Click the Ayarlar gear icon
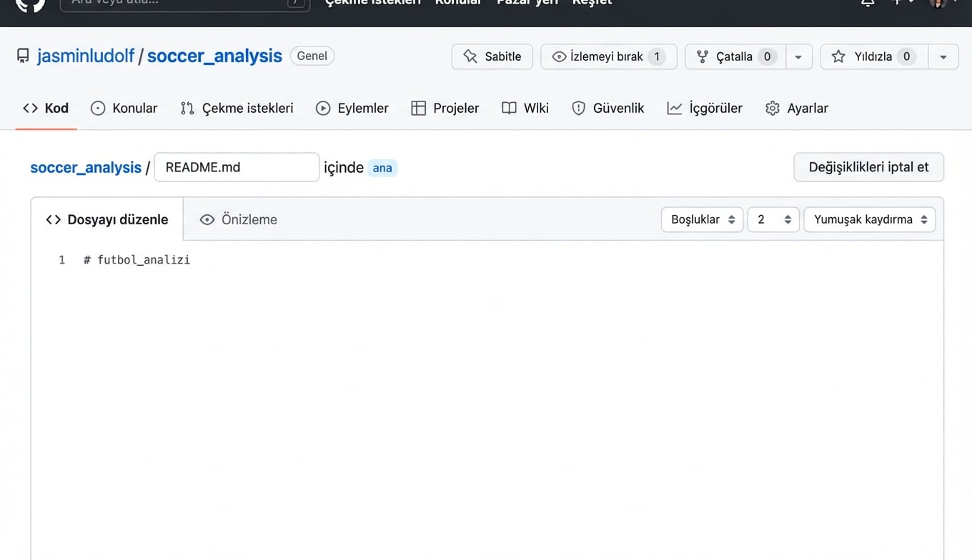This screenshot has height=560, width=972. pyautogui.click(x=773, y=108)
